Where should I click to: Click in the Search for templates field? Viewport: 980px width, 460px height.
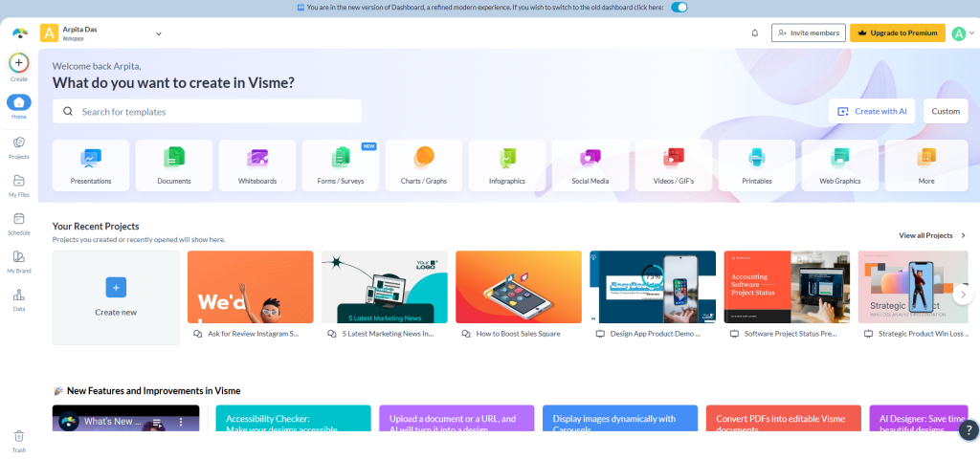tap(208, 111)
